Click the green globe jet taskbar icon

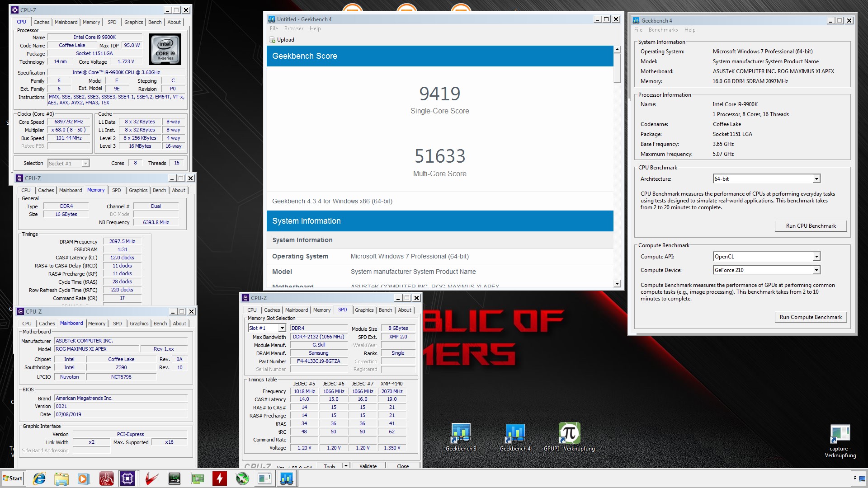[242, 479]
